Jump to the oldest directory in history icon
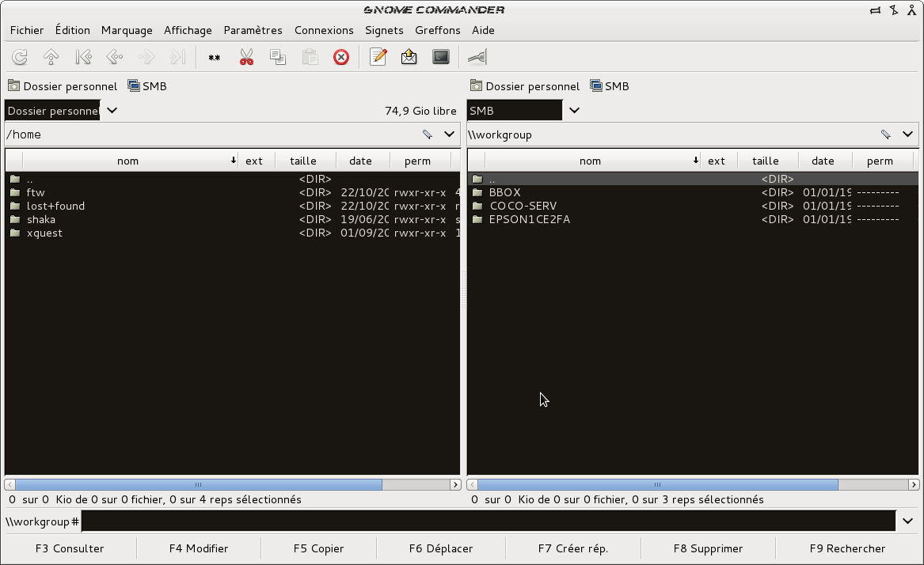Screen dimensions: 924x565 (83, 57)
